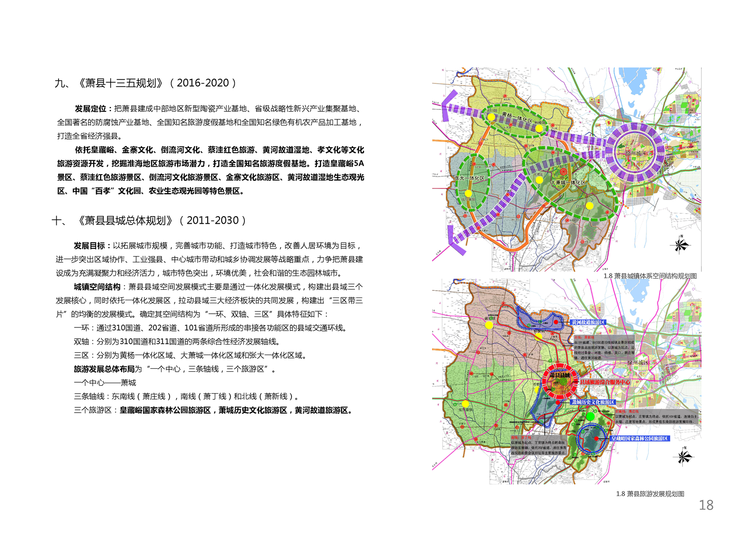756x534 pixels.
Task: Click the blue 黄河故道旅游区 label on lower map
Action: (x=588, y=322)
